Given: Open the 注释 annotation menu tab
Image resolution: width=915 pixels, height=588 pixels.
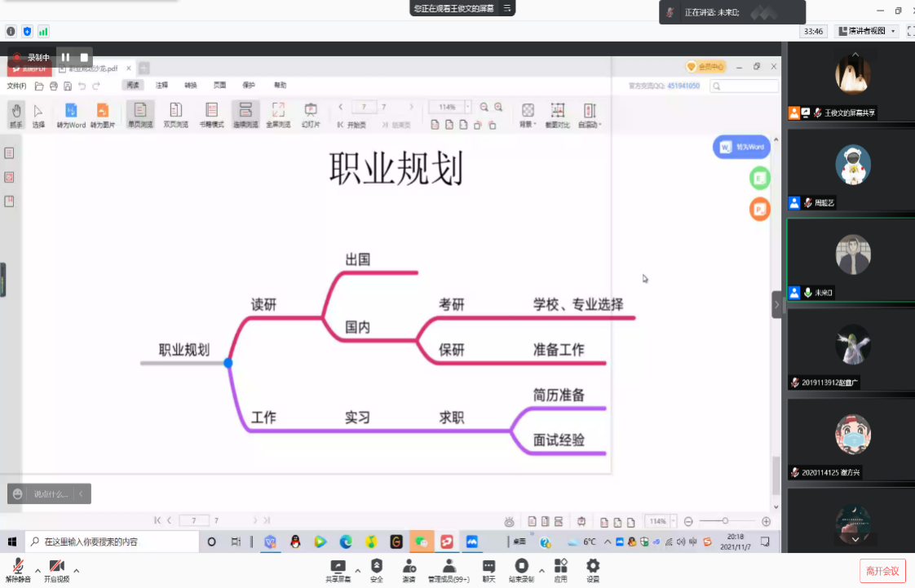Looking at the screenshot, I should (x=161, y=86).
